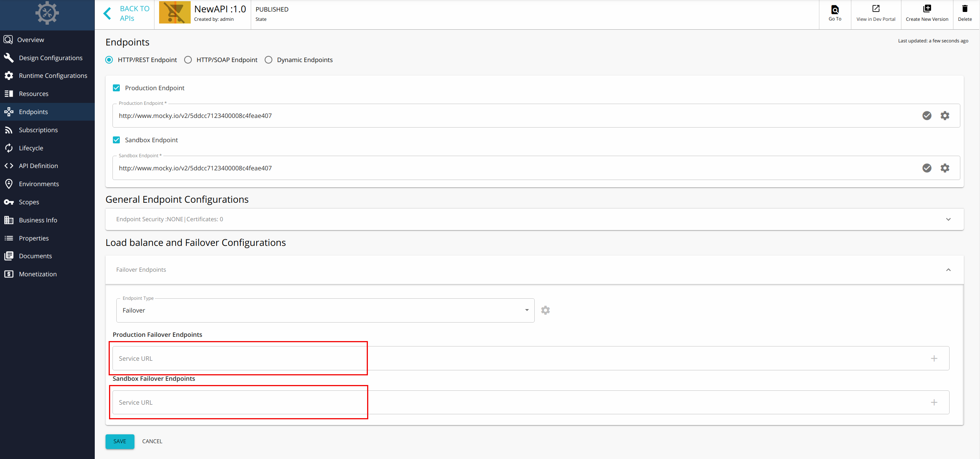This screenshot has width=980, height=459.
Task: Select the HTTP/SOAP Endpoint radio button
Action: coord(188,60)
